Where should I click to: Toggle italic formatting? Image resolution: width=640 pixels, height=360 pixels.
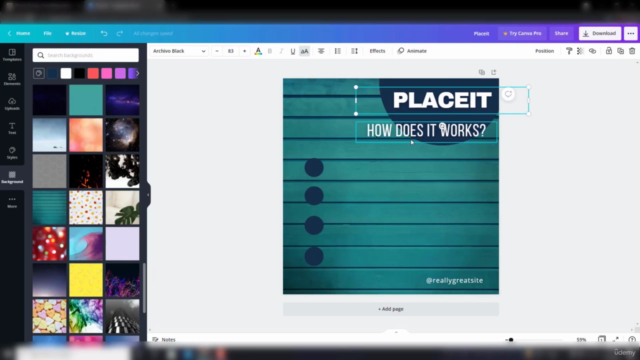tap(281, 51)
